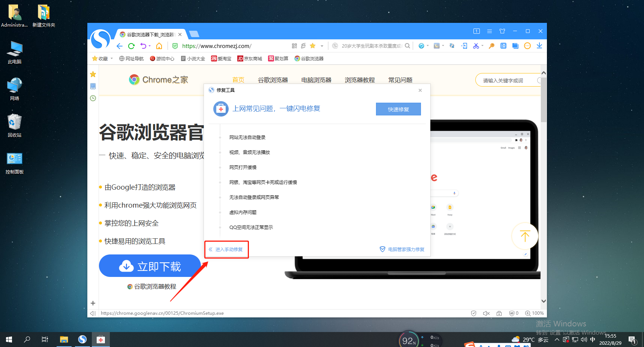Open the 小说大全 bookmark
The image size is (644, 347).
pyautogui.click(x=193, y=58)
